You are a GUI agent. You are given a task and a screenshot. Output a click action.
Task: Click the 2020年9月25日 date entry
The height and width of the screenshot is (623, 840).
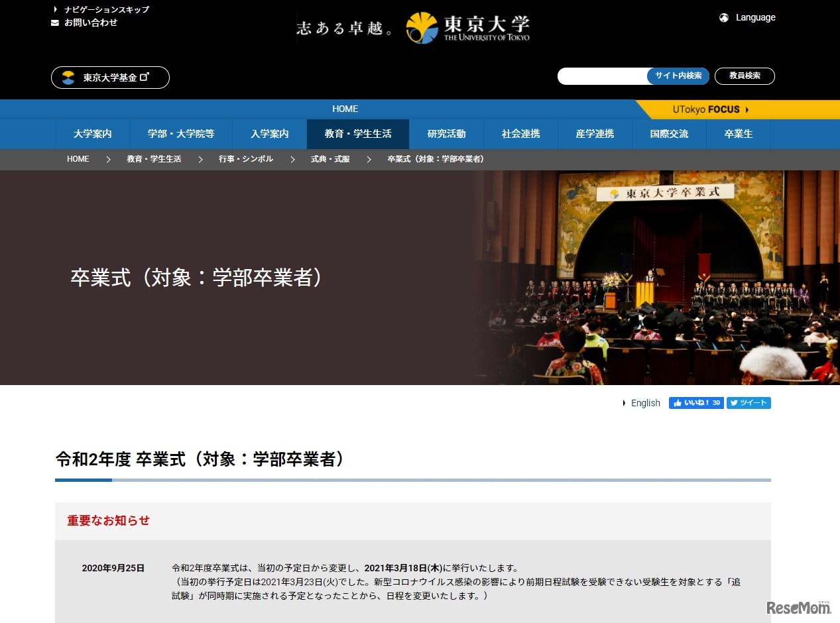coord(113,569)
